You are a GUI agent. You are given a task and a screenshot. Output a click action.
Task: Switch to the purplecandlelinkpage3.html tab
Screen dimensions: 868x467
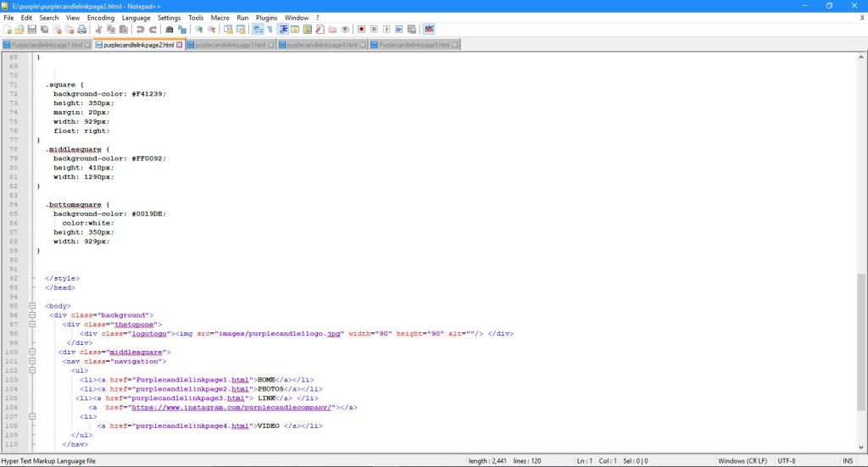click(x=230, y=45)
